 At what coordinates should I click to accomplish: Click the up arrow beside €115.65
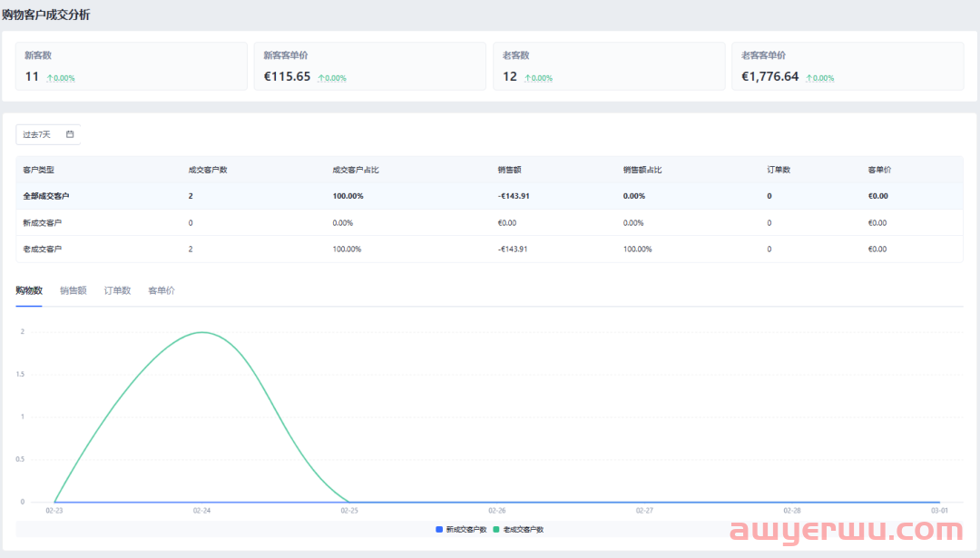click(320, 78)
